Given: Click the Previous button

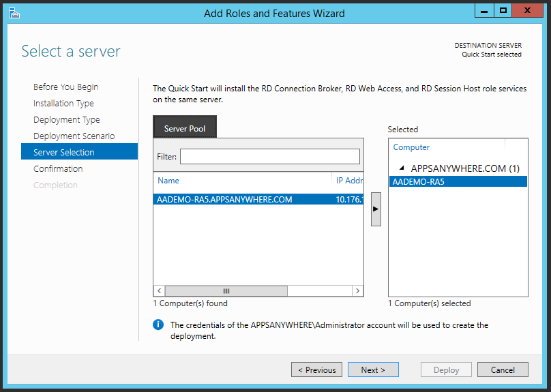Looking at the screenshot, I should [x=316, y=370].
